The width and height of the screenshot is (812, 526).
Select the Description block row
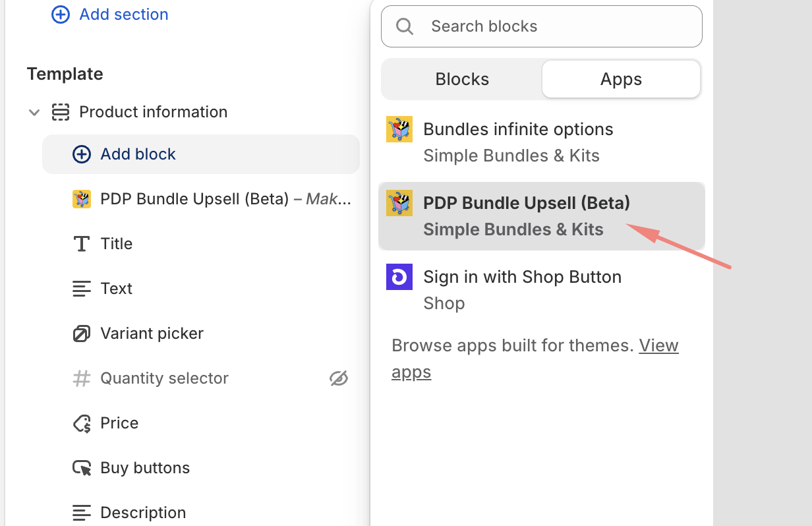[201, 513]
